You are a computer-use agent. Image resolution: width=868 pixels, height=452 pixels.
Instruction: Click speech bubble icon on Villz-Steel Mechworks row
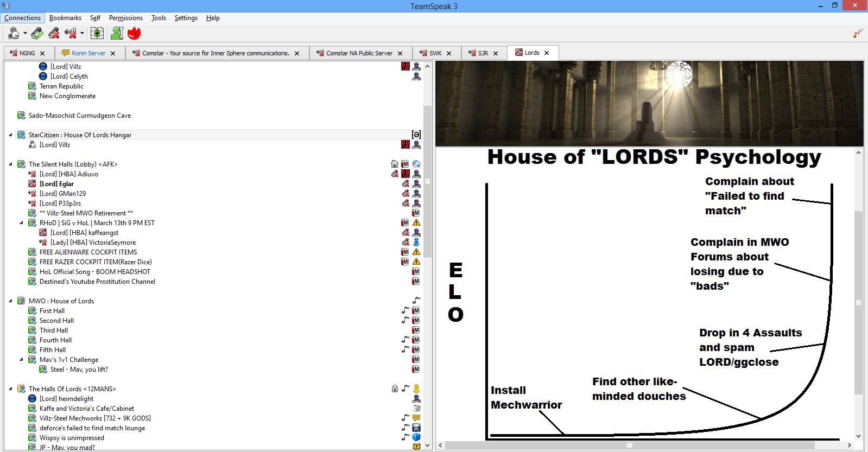tap(416, 418)
